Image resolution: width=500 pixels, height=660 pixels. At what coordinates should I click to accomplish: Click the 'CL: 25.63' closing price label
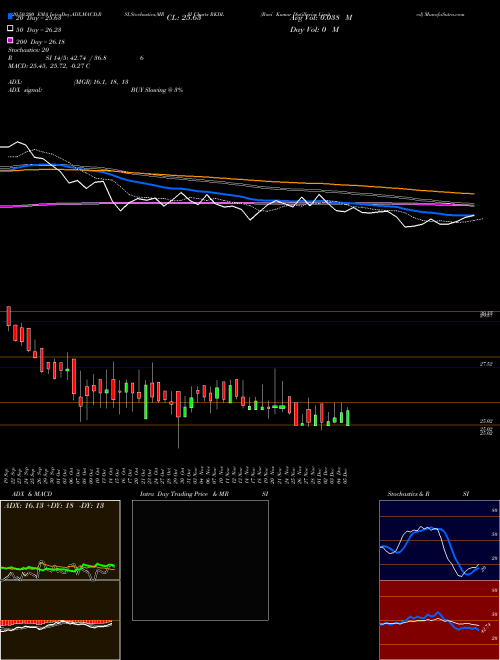click(184, 18)
